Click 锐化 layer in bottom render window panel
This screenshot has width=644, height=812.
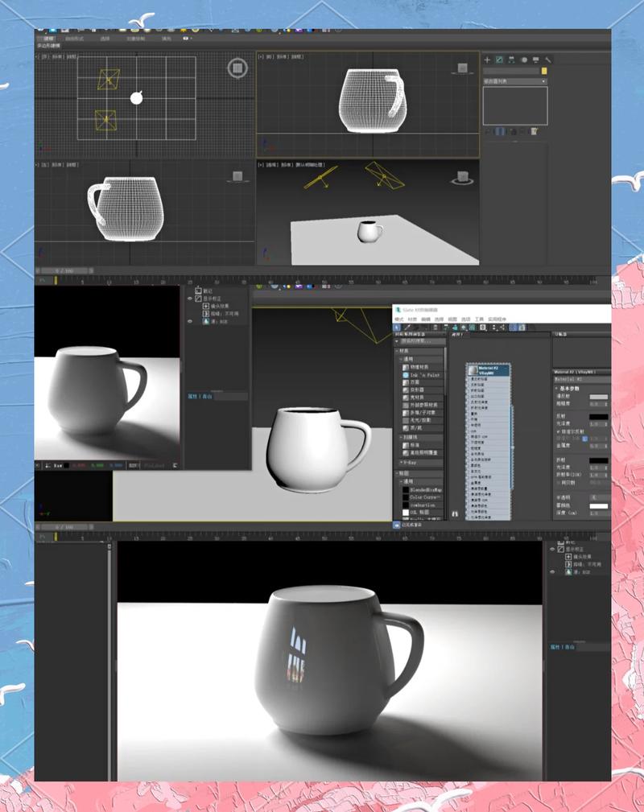coord(583,564)
